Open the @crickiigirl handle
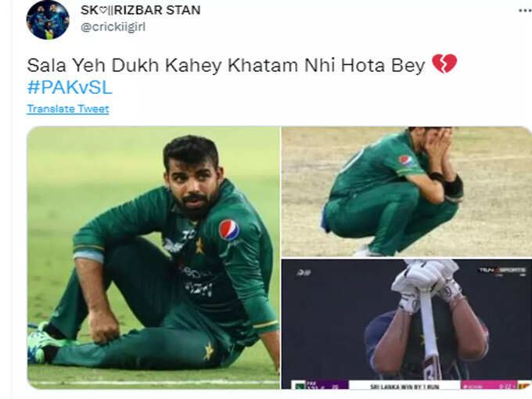The width and height of the screenshot is (532, 399). (113, 27)
